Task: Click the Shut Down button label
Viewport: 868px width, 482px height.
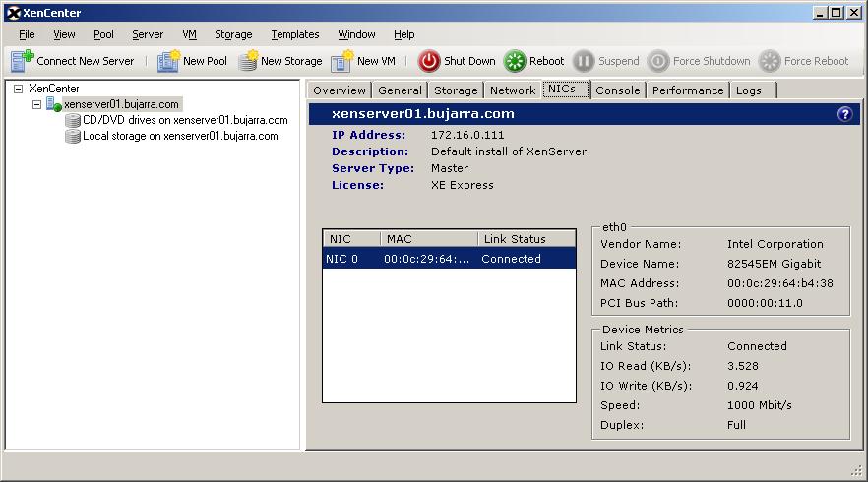Action: 469,61
